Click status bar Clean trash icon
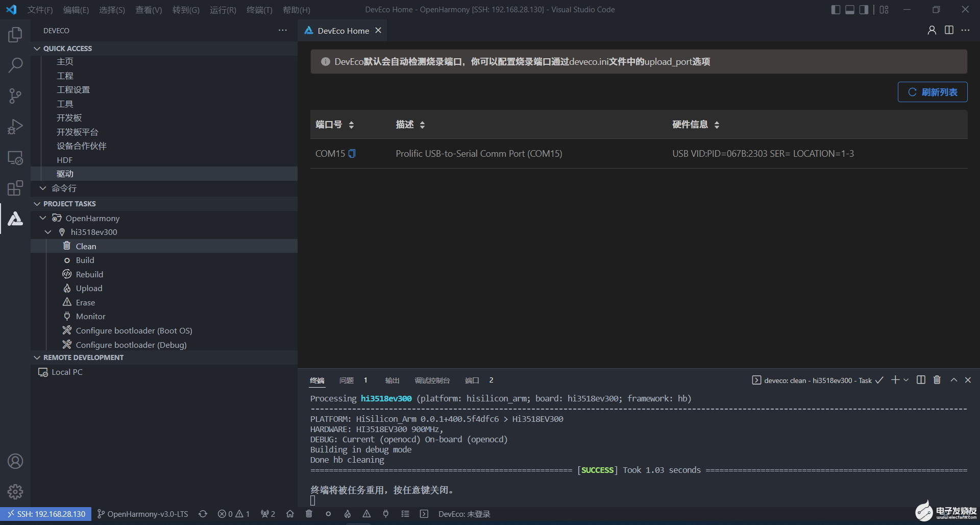 309,514
